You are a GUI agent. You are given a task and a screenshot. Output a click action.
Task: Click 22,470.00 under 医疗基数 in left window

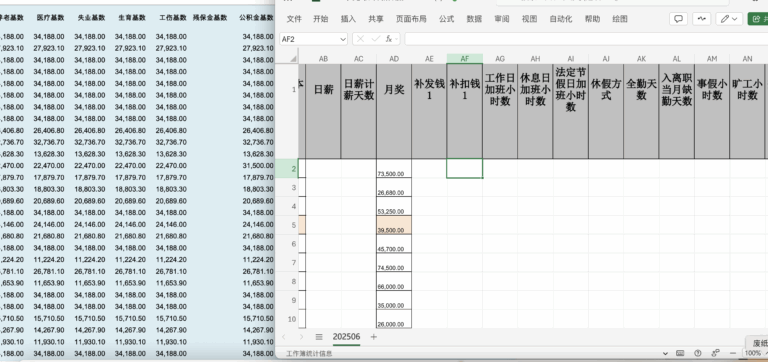pyautogui.click(x=49, y=166)
